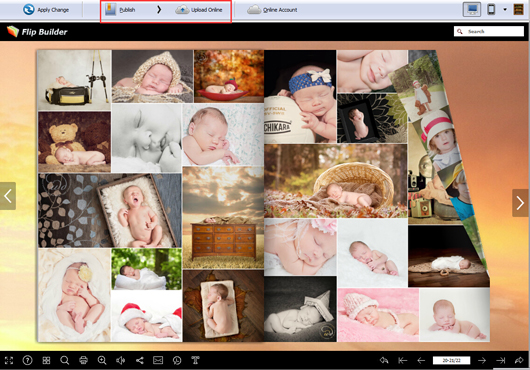Show page thumbnails grid
This screenshot has width=530, height=370.
[x=46, y=361]
